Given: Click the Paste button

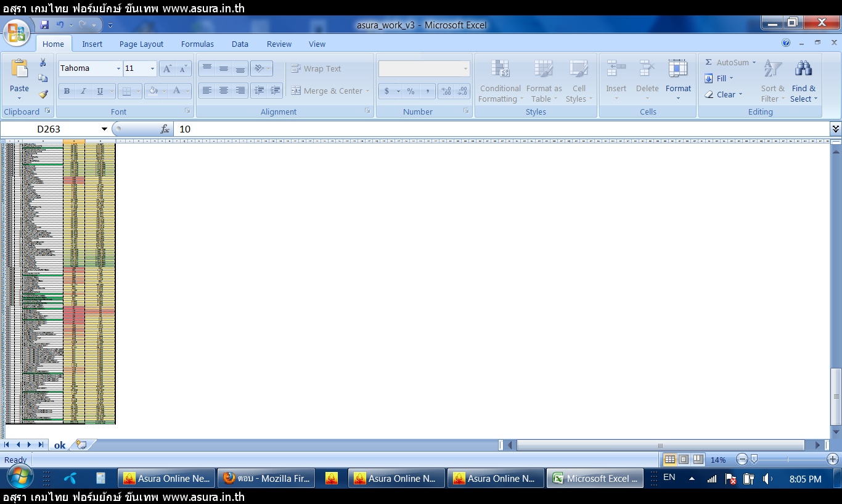Looking at the screenshot, I should click(19, 80).
